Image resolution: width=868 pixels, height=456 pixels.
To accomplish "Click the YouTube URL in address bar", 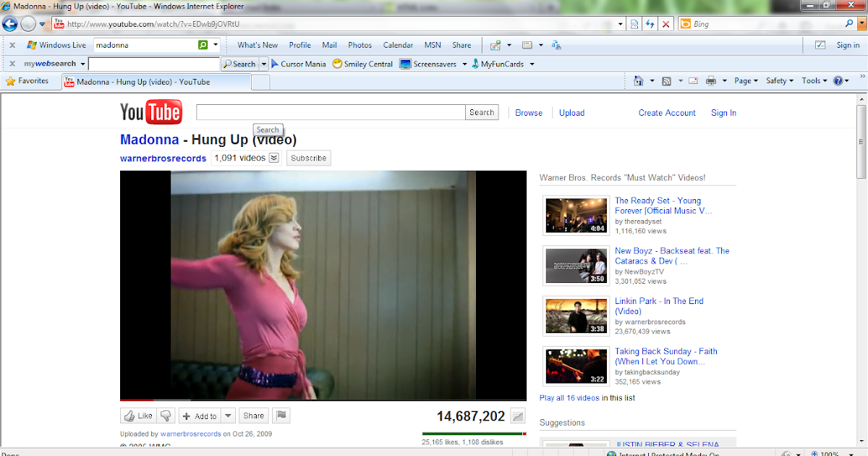I will click(153, 24).
